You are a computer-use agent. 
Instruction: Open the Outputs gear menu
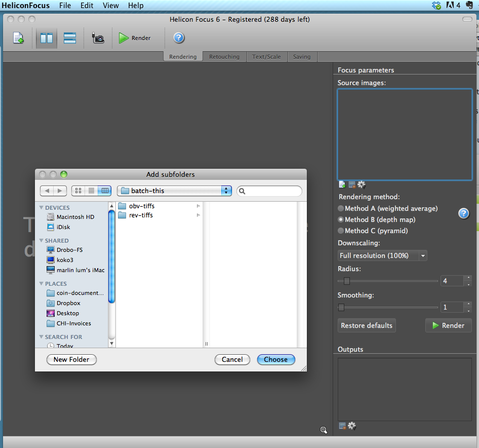(x=352, y=426)
